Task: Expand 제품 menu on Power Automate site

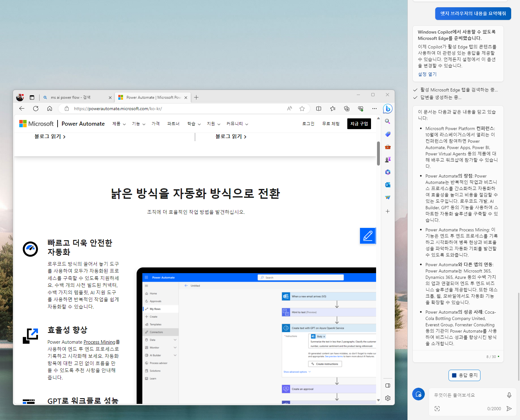Action: click(119, 124)
